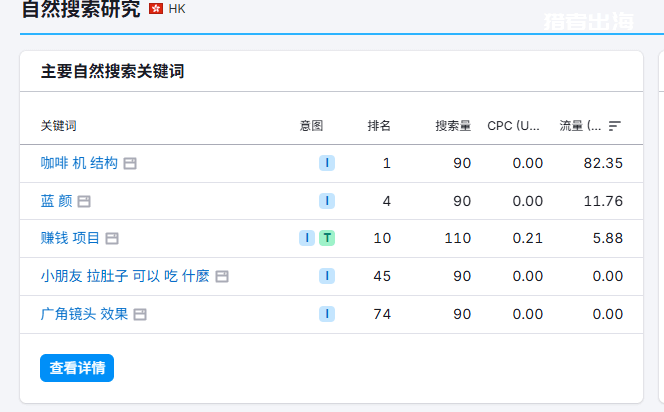Click ranking value 4 for 蓝 颜
664x412 pixels.
pyautogui.click(x=387, y=201)
